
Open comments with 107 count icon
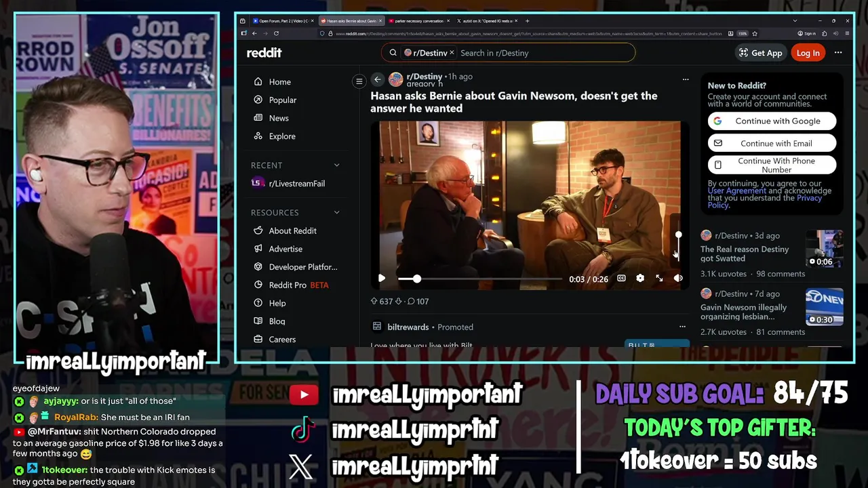(x=418, y=302)
